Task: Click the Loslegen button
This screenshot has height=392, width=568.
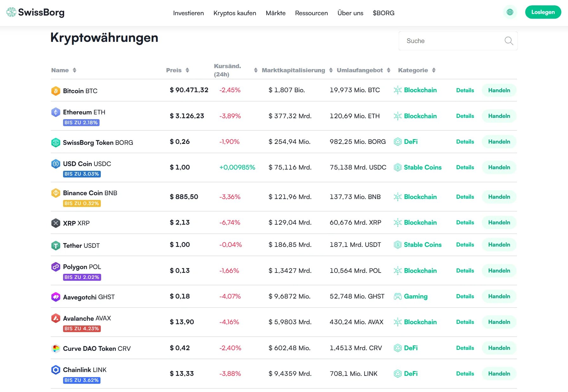Action: tap(543, 12)
